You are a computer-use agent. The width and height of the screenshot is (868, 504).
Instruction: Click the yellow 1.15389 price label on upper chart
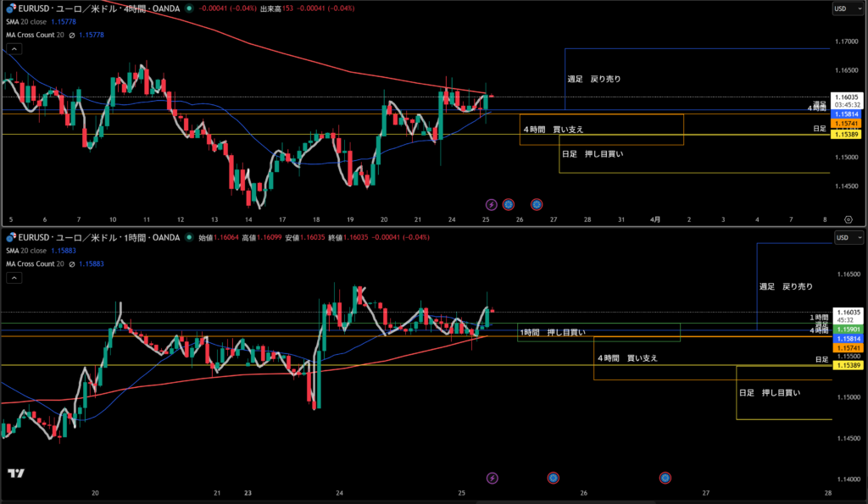[x=847, y=135]
